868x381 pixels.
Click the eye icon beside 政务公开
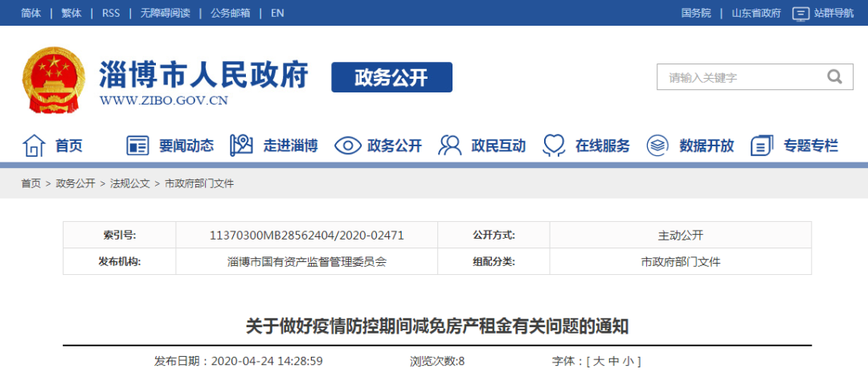click(x=348, y=146)
